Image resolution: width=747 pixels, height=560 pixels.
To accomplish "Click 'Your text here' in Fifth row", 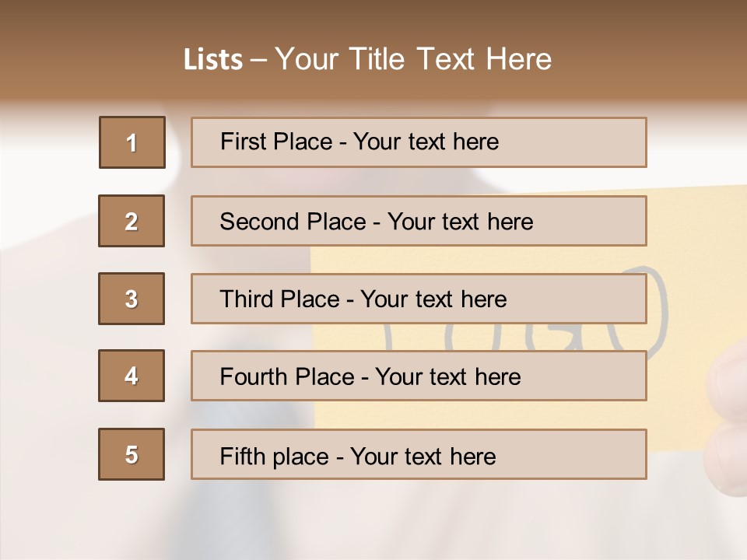I will [423, 456].
